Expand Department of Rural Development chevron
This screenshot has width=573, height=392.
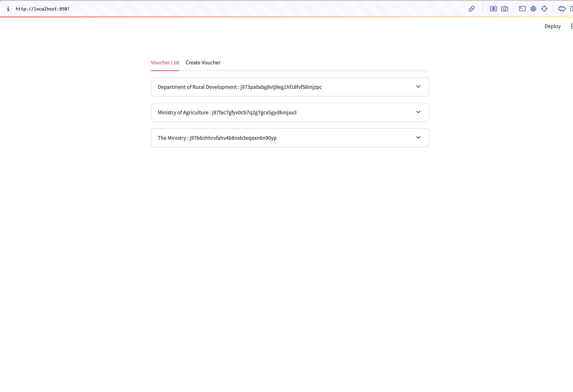[x=418, y=86]
